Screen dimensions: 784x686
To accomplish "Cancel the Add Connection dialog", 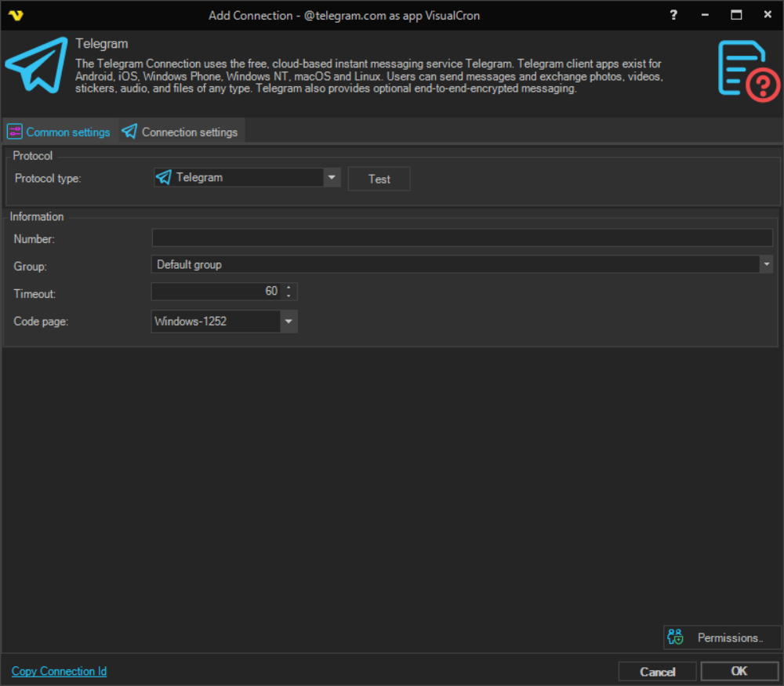I will click(x=657, y=671).
